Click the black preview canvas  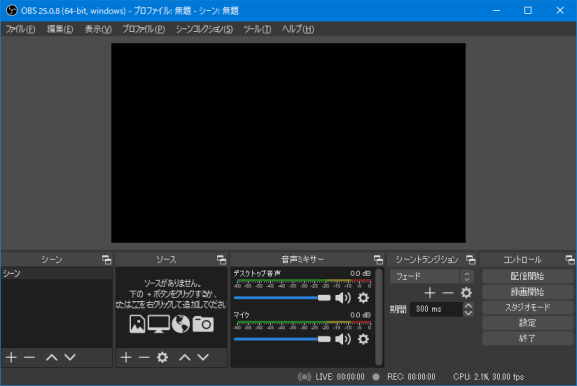(288, 143)
